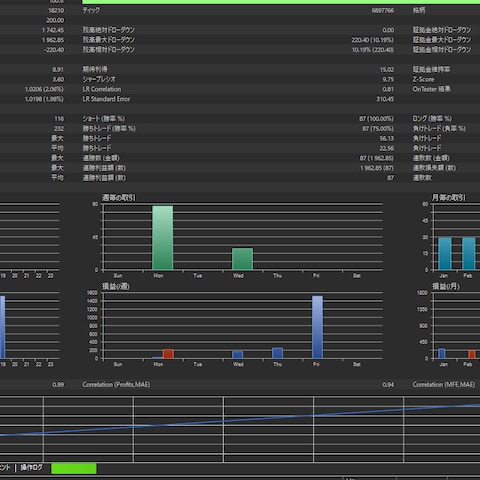Image resolution: width=480 pixels, height=480 pixels.
Task: Select the largest winning trade value 56.13
Action: pos(387,138)
